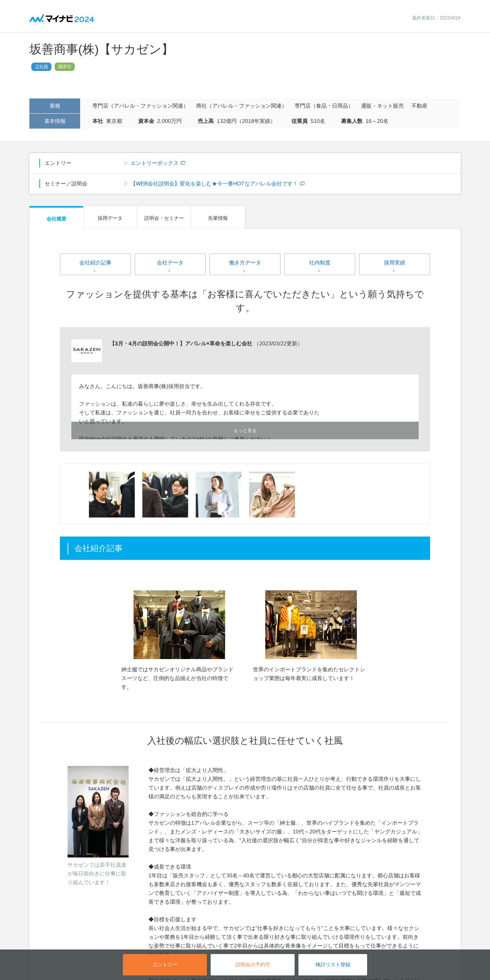Click the 最終更新日：2023/4/24 text
490x980 pixels.
click(x=436, y=18)
